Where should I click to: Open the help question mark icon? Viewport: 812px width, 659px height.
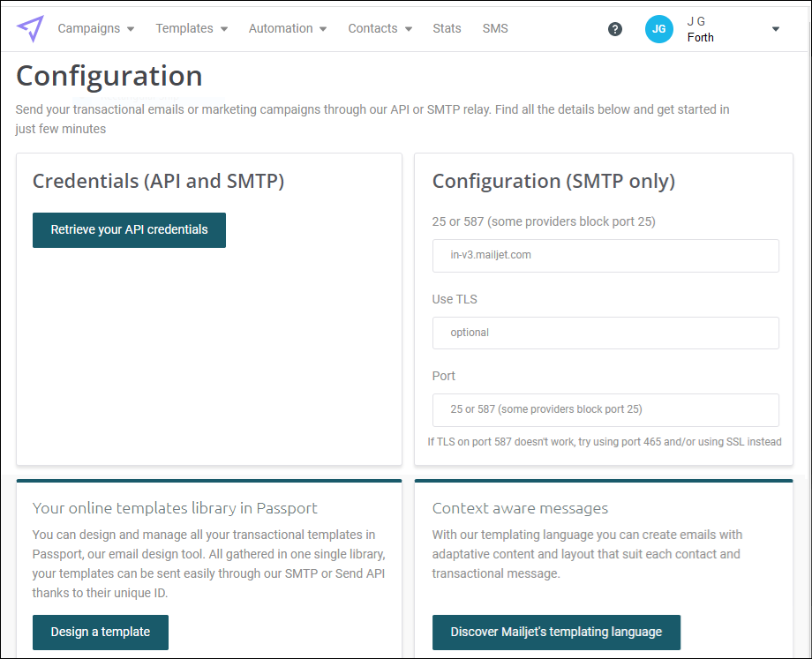614,29
